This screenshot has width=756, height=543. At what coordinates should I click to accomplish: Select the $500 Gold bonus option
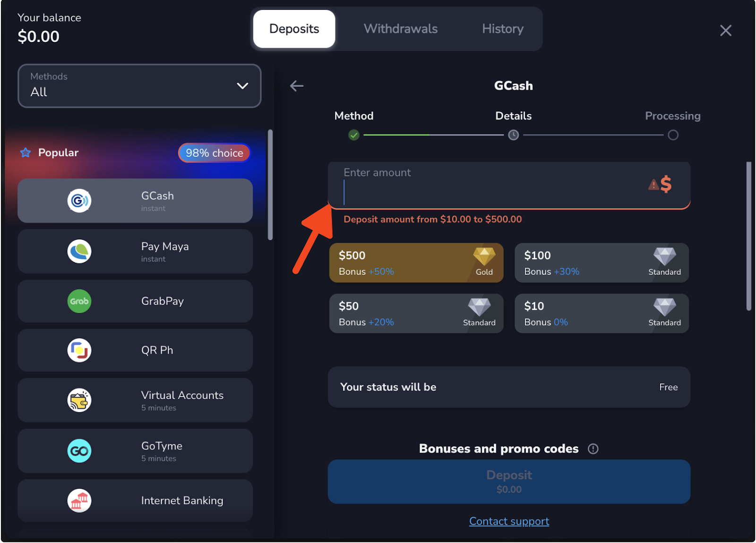[x=416, y=263]
